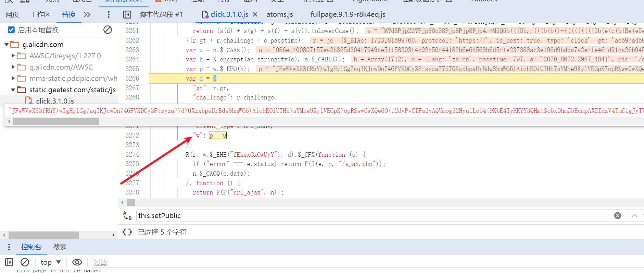Viewport: 644px width, 273px height.
Task: Open the navigator three-dot menu
Action: click(109, 14)
